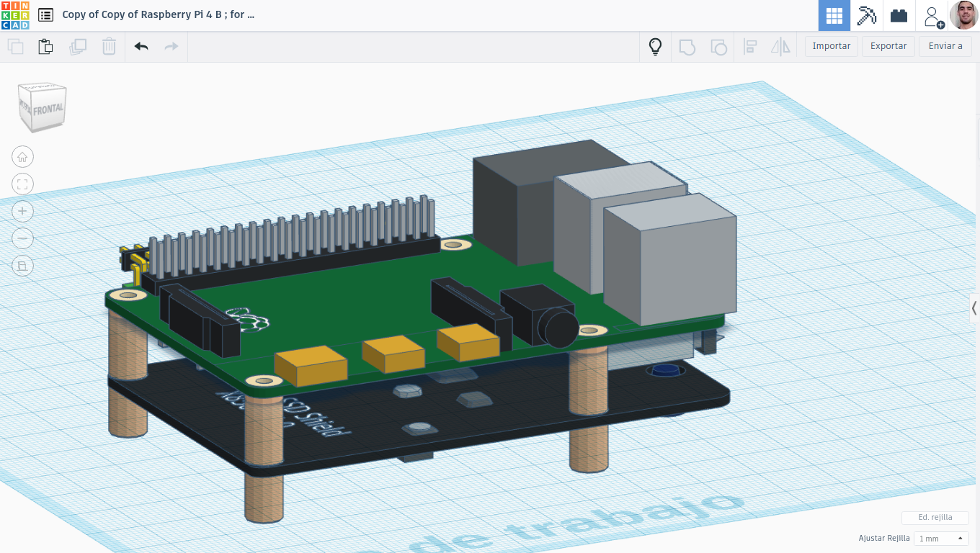The height and width of the screenshot is (553, 980).
Task: Open the Blocks pickaxe mode
Action: coord(867,15)
